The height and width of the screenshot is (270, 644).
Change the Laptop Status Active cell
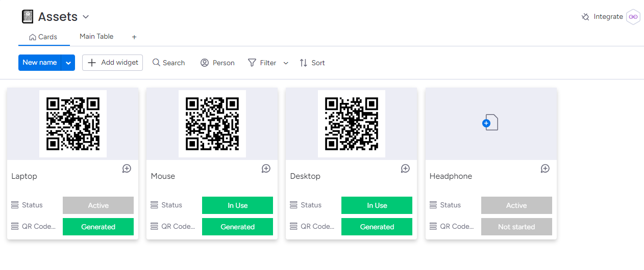point(98,205)
